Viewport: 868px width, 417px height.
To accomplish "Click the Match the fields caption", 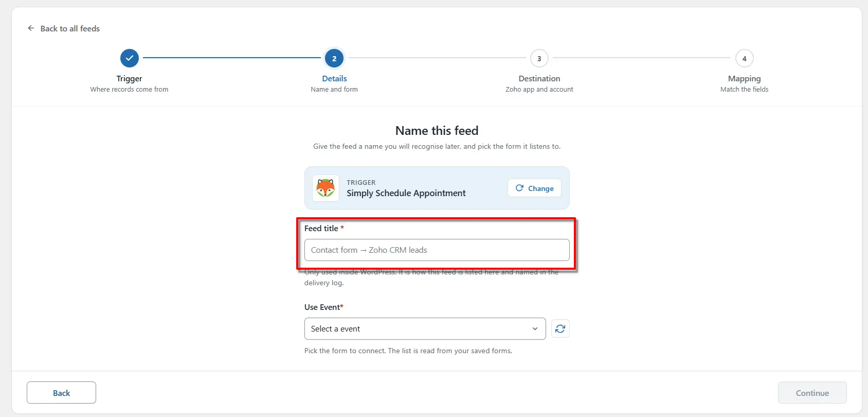I will [x=745, y=90].
